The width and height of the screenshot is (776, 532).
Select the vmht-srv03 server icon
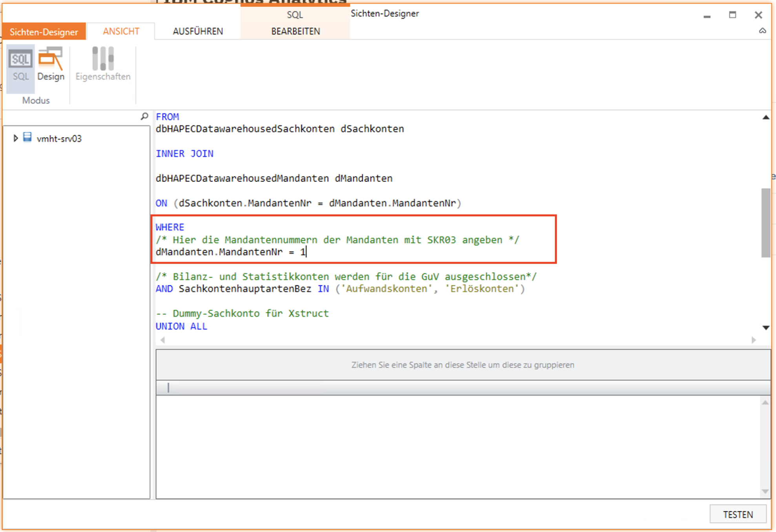27,138
